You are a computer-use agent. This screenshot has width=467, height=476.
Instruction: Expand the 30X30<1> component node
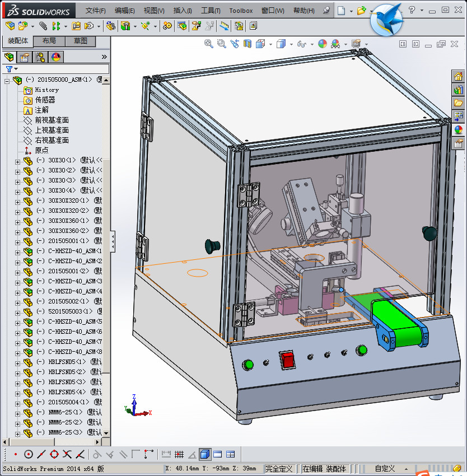click(x=17, y=162)
